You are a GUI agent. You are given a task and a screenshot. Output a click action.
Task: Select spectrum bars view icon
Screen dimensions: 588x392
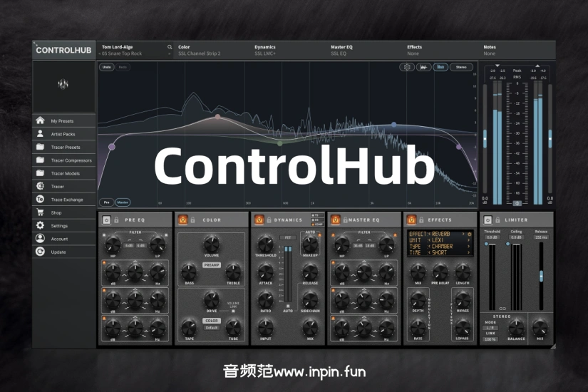pyautogui.click(x=440, y=67)
